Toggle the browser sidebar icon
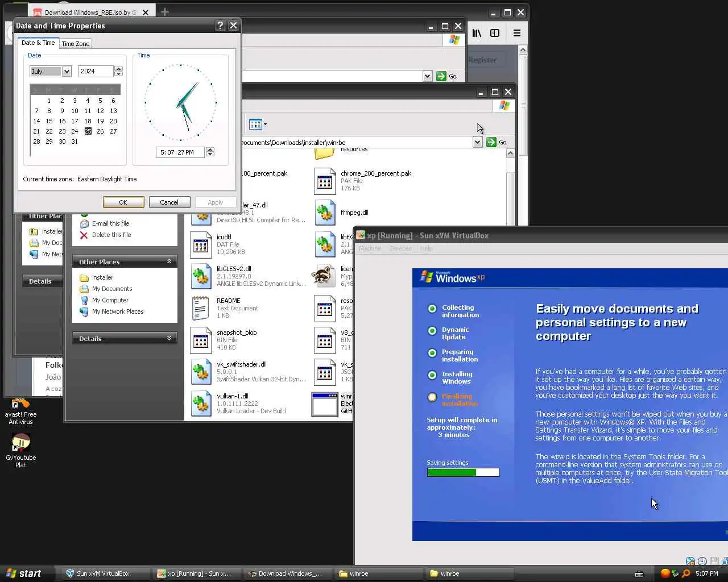728x582 pixels. [x=495, y=33]
